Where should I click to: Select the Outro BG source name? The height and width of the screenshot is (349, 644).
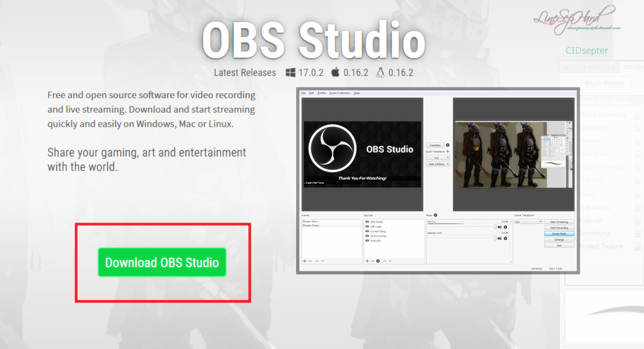click(x=376, y=241)
